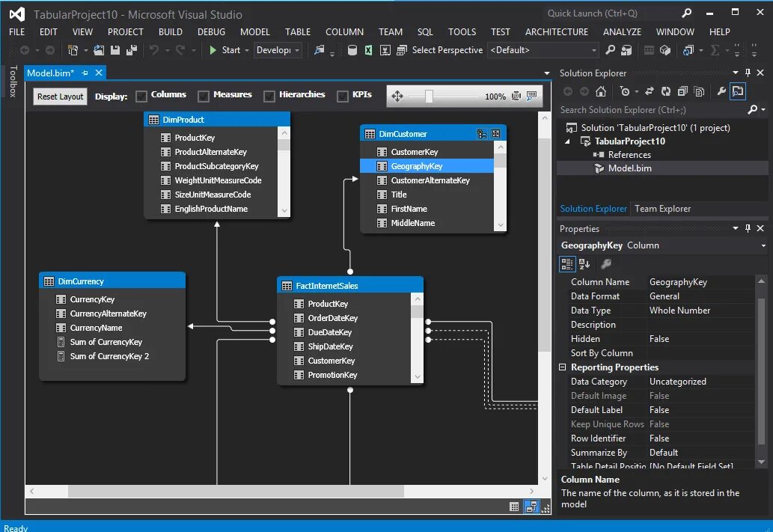Open the TABLE menu
Image resolution: width=773 pixels, height=532 pixels.
pyautogui.click(x=298, y=31)
